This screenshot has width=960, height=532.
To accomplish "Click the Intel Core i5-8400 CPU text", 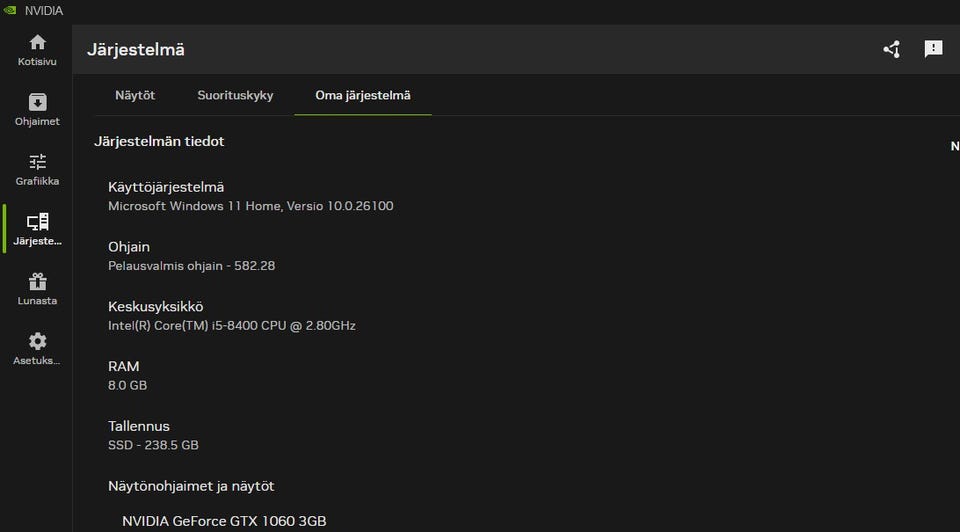I will pos(231,326).
